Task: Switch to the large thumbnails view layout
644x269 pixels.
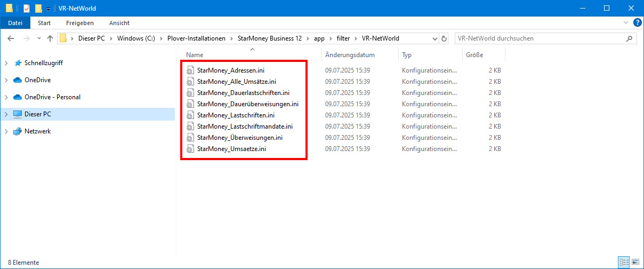Action: [x=635, y=263]
